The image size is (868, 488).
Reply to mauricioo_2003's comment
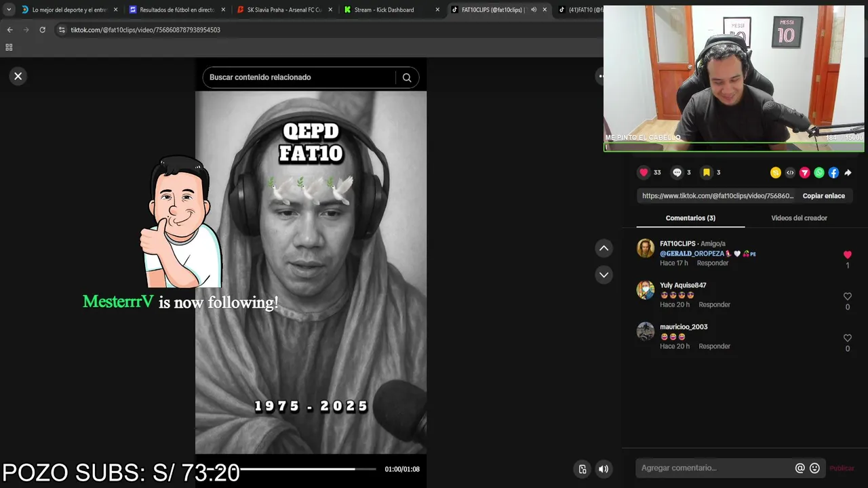click(x=715, y=346)
